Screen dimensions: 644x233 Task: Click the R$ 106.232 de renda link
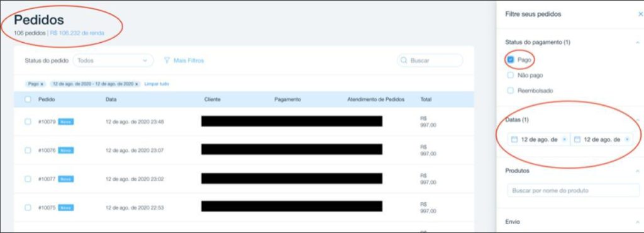coord(77,33)
